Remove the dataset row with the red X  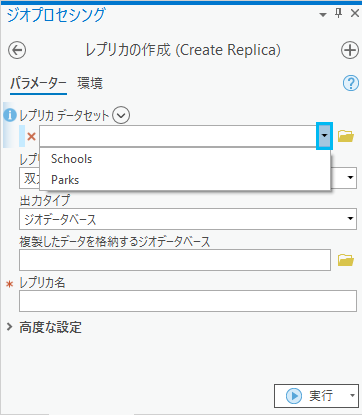click(31, 136)
